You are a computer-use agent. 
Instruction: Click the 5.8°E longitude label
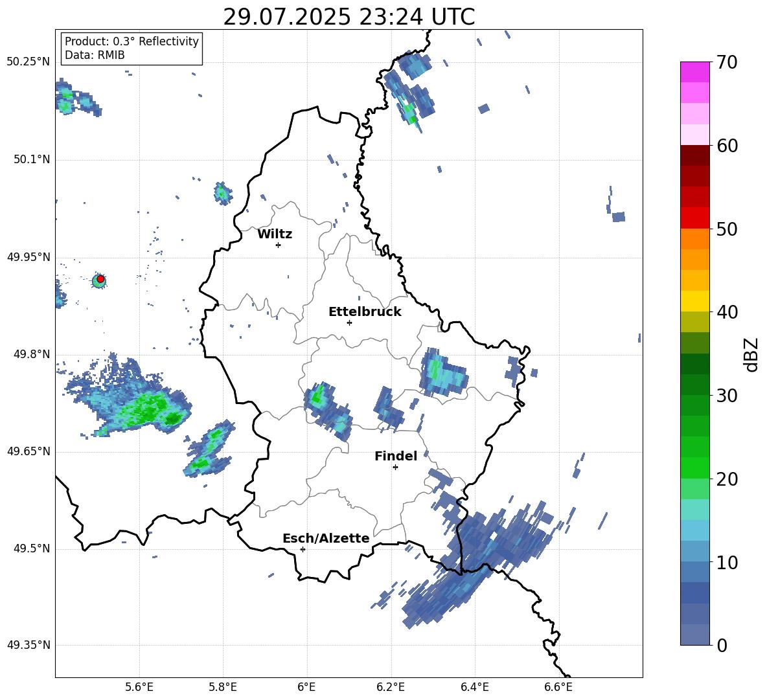(223, 687)
